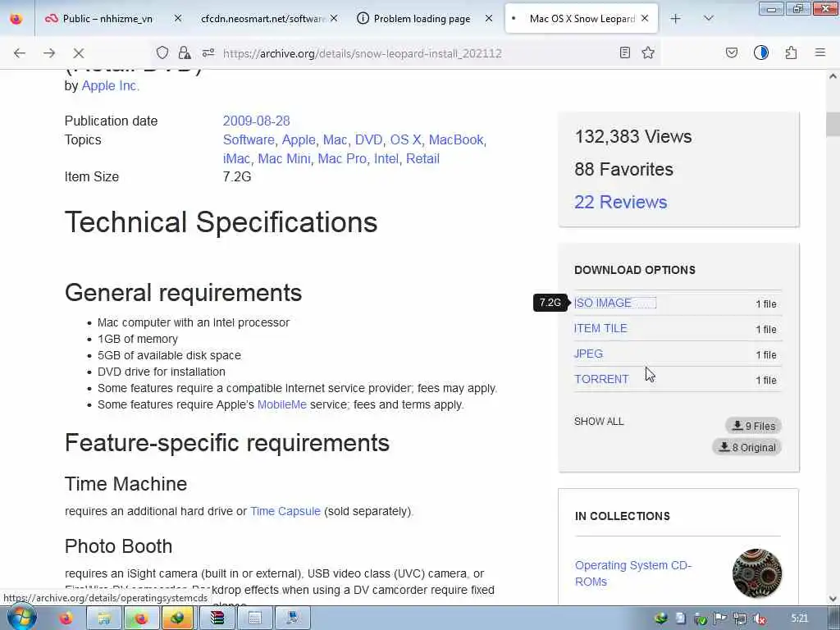The height and width of the screenshot is (630, 840).
Task: Close the Problem loading page tab
Action: [x=489, y=19]
